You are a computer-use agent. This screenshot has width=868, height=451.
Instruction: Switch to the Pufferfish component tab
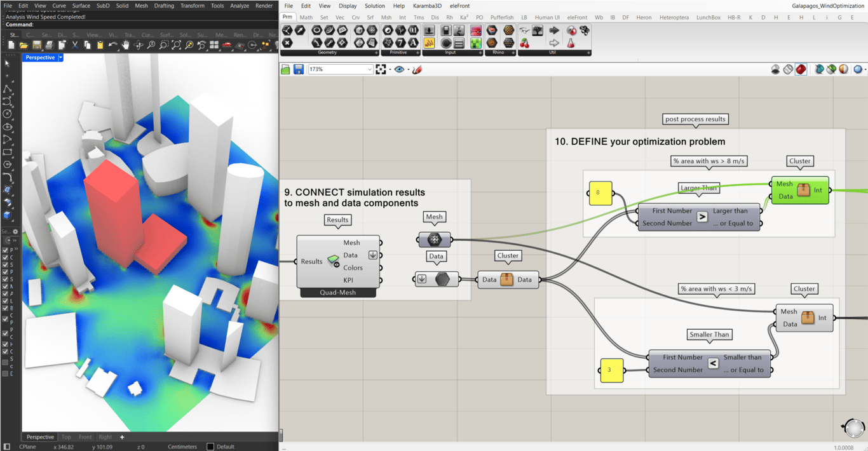coord(502,17)
